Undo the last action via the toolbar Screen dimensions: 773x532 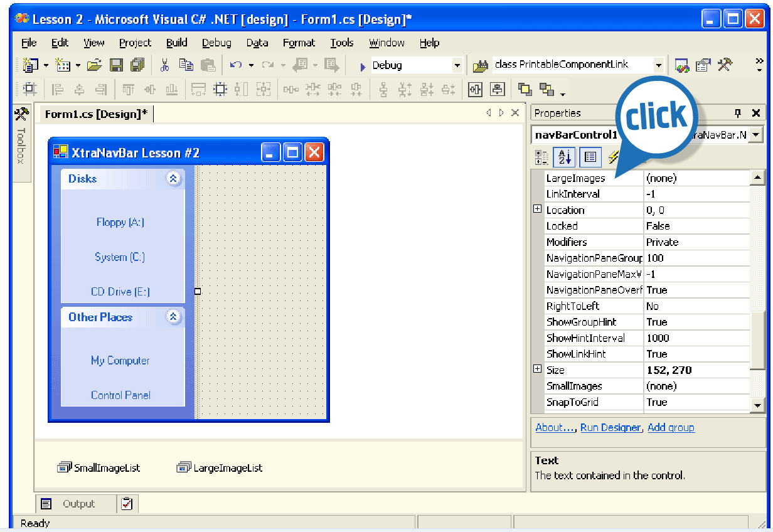click(236, 65)
